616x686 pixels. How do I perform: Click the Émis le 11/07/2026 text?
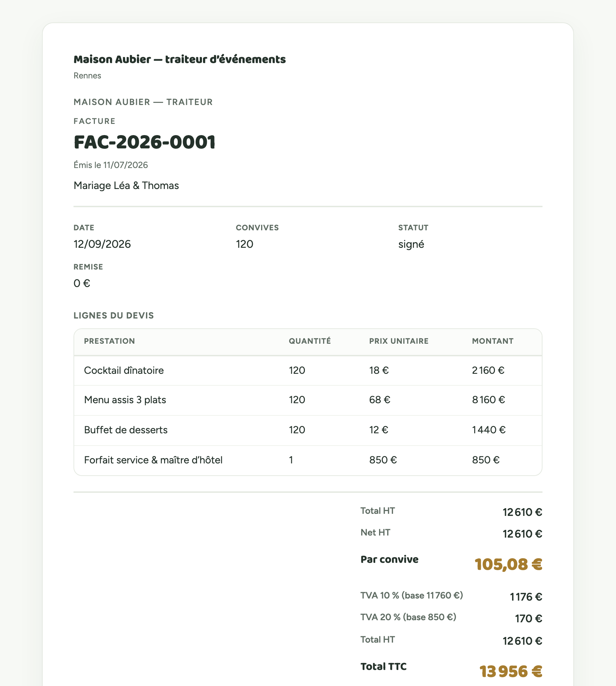coord(111,165)
